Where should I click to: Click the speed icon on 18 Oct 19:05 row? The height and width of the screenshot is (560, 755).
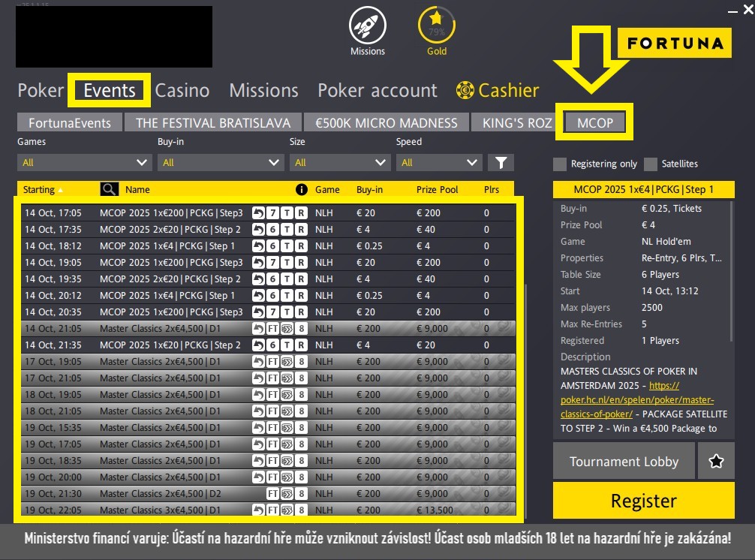point(287,394)
